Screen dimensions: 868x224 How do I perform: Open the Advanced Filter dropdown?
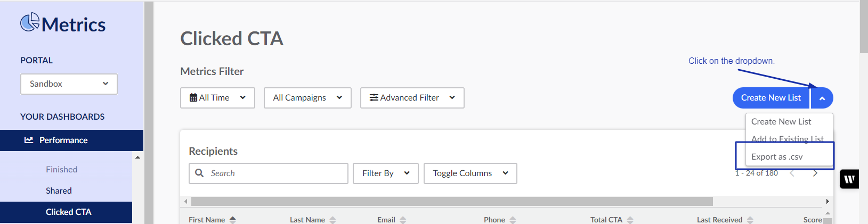click(412, 98)
